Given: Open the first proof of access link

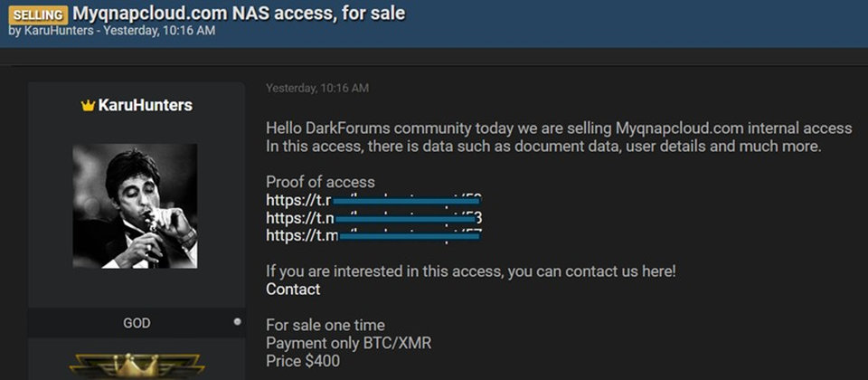Looking at the screenshot, I should pyautogui.click(x=373, y=200).
